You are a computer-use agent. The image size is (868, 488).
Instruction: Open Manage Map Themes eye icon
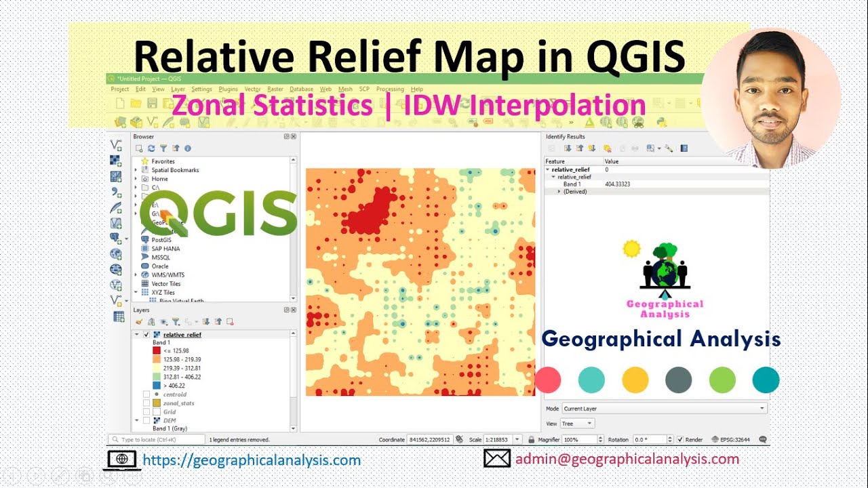point(163,322)
